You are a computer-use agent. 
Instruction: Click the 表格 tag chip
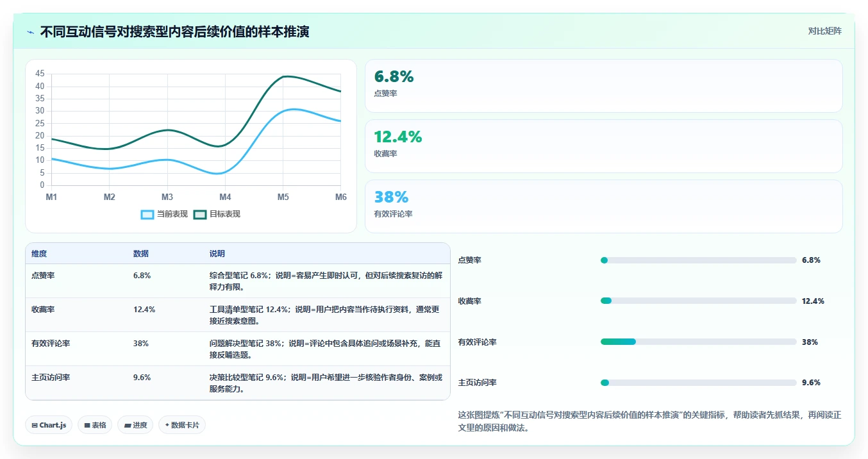point(95,425)
